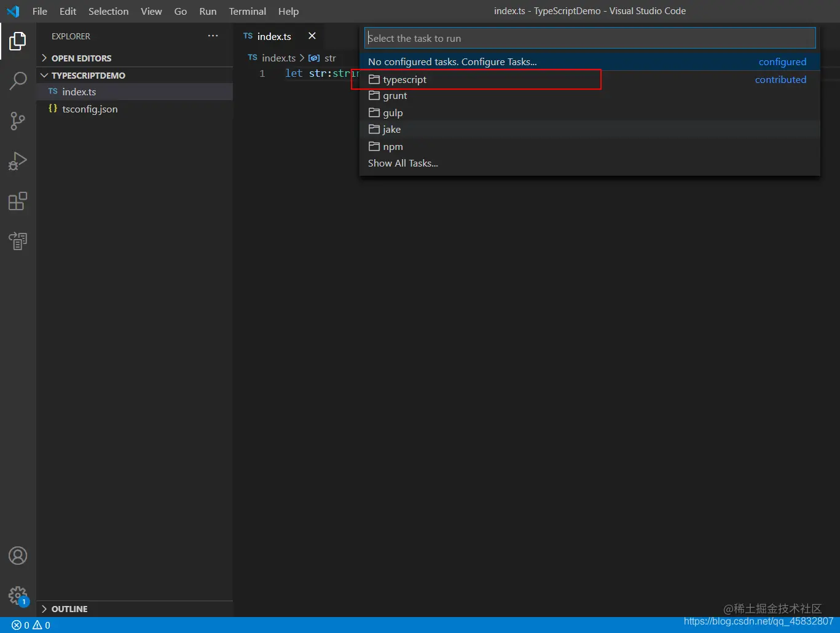Viewport: 840px width, 633px height.
Task: Close the index.ts editor tab
Action: tap(312, 36)
